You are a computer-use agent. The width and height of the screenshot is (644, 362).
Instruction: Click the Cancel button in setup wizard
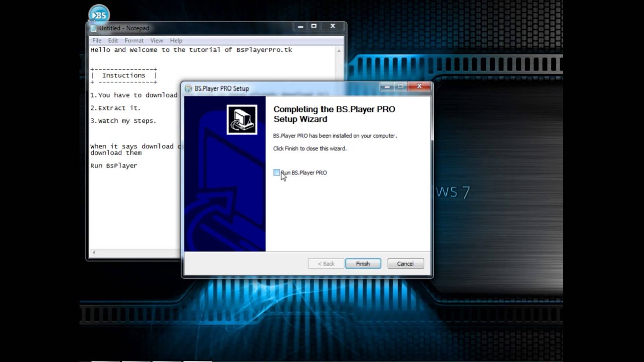click(x=406, y=264)
